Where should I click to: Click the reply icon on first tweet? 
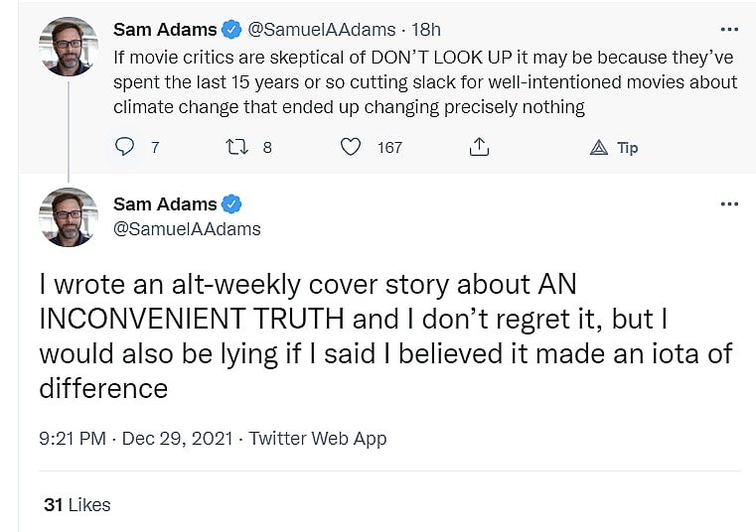coord(125,147)
